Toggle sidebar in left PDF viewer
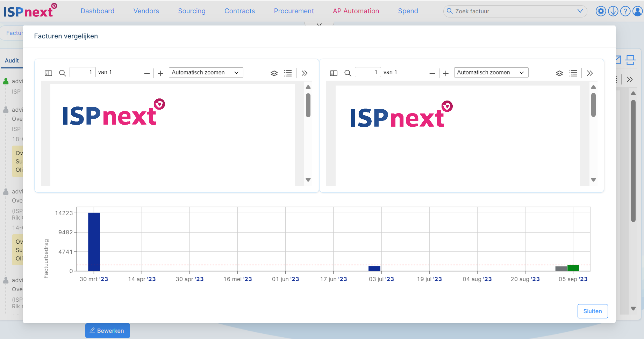The width and height of the screenshot is (644, 339). coord(48,73)
